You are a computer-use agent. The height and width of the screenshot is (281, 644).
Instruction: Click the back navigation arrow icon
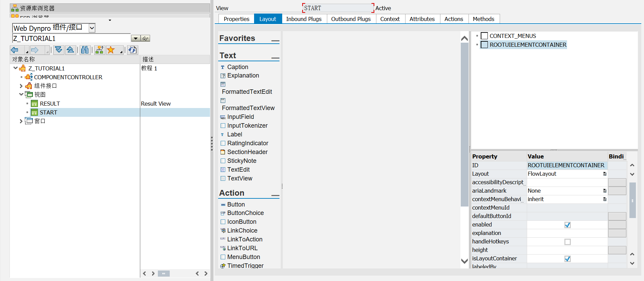tap(15, 50)
